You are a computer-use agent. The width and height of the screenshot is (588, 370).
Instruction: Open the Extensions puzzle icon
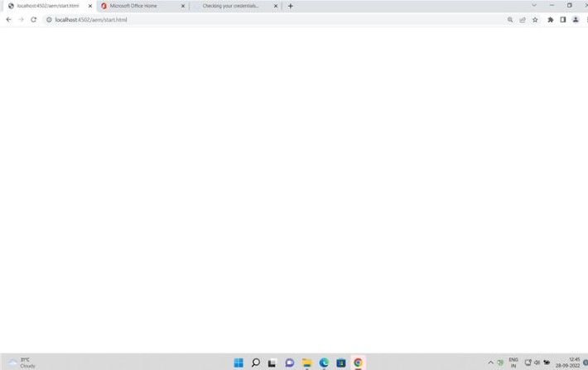tap(550, 19)
